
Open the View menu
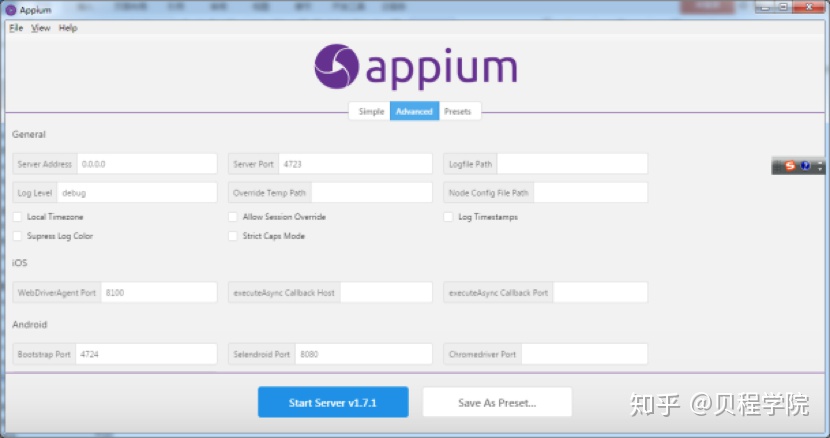click(40, 28)
